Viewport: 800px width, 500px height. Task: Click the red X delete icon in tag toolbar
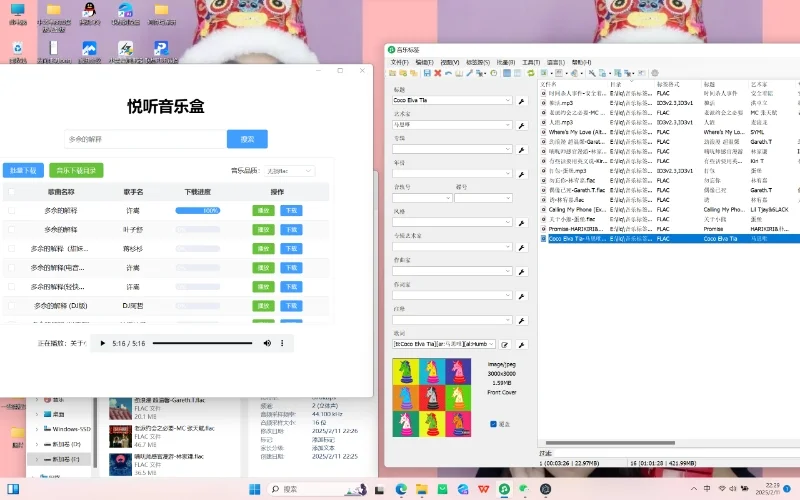pos(438,73)
